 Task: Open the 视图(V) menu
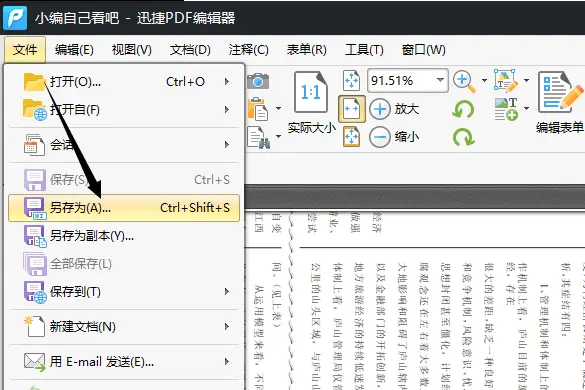pos(131,50)
